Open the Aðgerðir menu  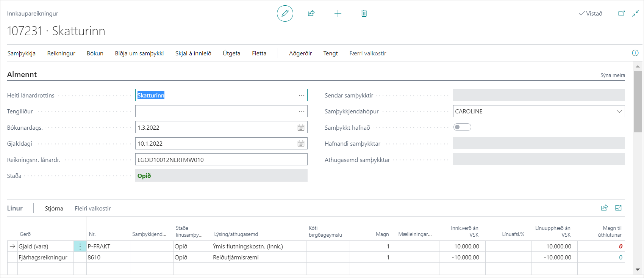point(300,53)
